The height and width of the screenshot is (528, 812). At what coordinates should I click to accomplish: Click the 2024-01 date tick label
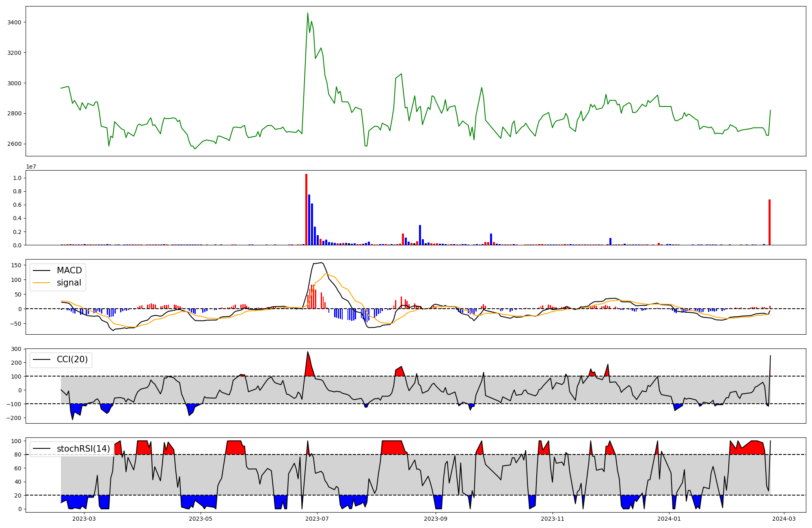tap(669, 519)
